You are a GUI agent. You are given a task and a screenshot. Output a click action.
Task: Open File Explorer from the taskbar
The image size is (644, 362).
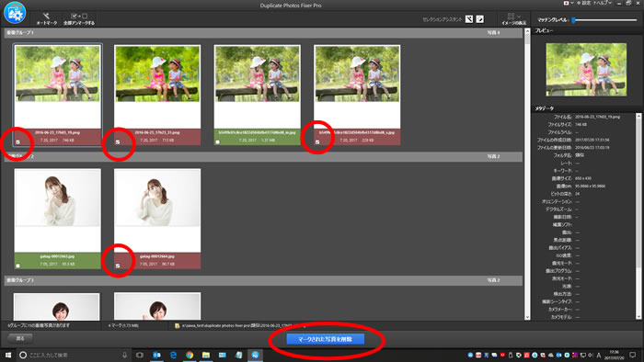coord(206,355)
